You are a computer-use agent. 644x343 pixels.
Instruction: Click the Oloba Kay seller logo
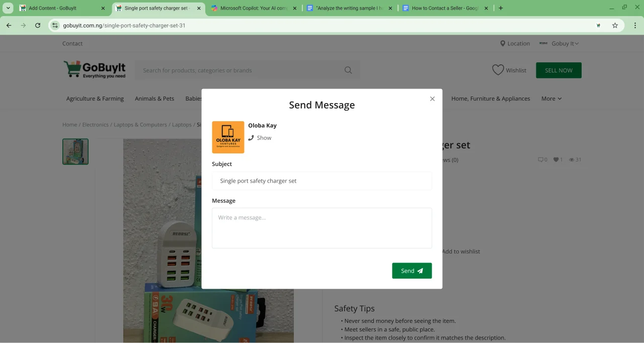[228, 137]
